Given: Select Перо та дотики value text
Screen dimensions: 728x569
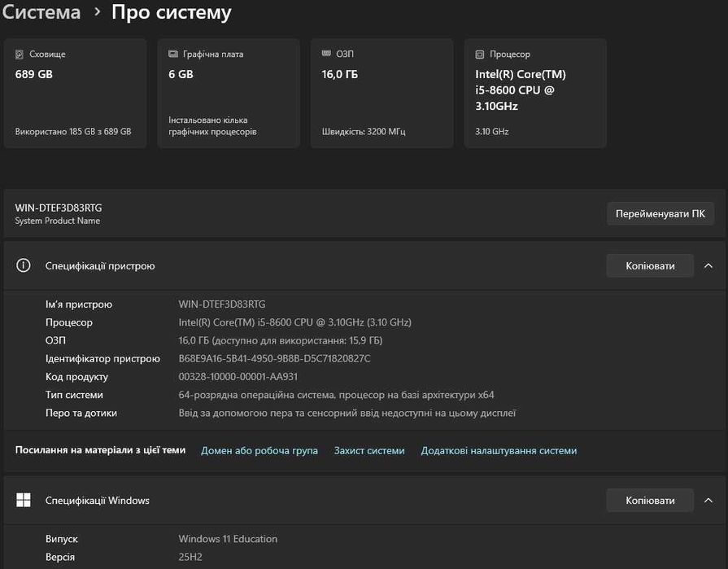Looking at the screenshot, I should [347, 413].
